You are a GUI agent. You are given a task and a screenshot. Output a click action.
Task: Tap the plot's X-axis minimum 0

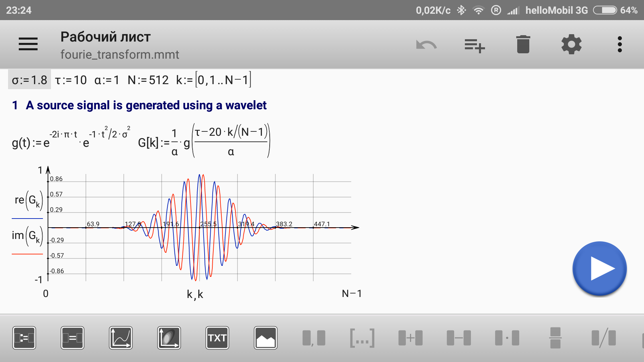(x=46, y=294)
